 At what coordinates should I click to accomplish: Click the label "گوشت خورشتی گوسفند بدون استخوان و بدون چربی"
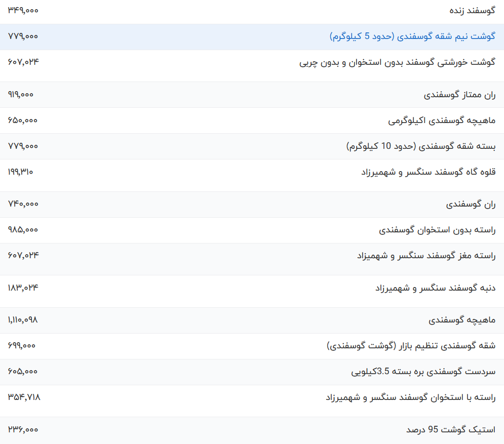coord(398,62)
